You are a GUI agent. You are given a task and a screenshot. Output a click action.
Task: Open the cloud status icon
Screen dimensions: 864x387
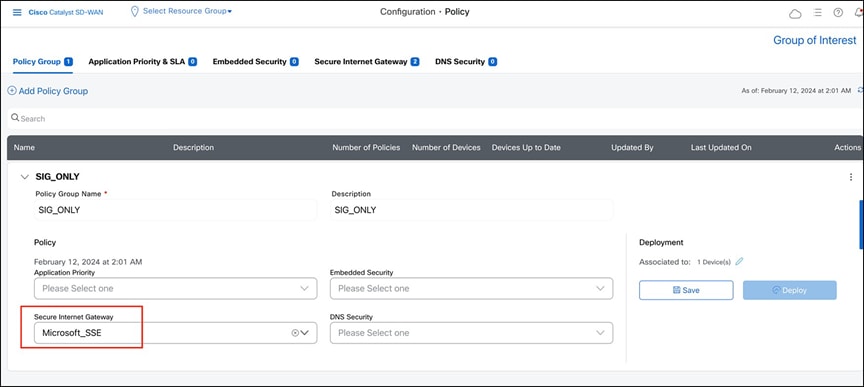795,14
